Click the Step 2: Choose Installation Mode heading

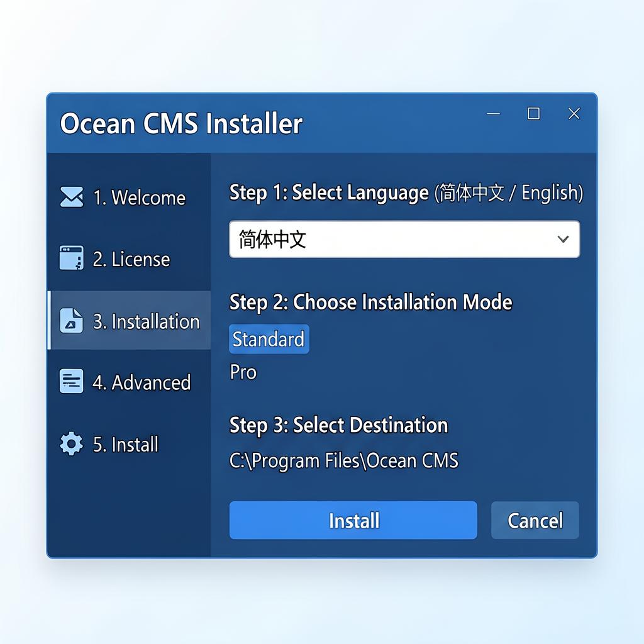[371, 303]
